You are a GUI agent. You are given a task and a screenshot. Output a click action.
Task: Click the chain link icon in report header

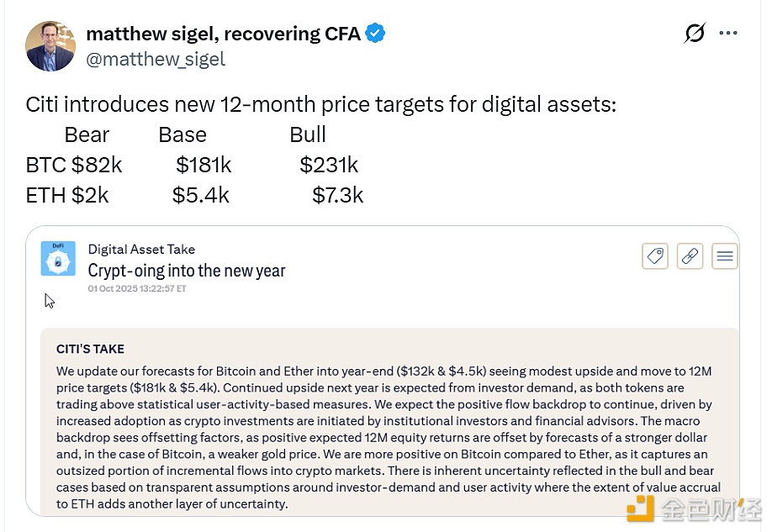pyautogui.click(x=690, y=256)
